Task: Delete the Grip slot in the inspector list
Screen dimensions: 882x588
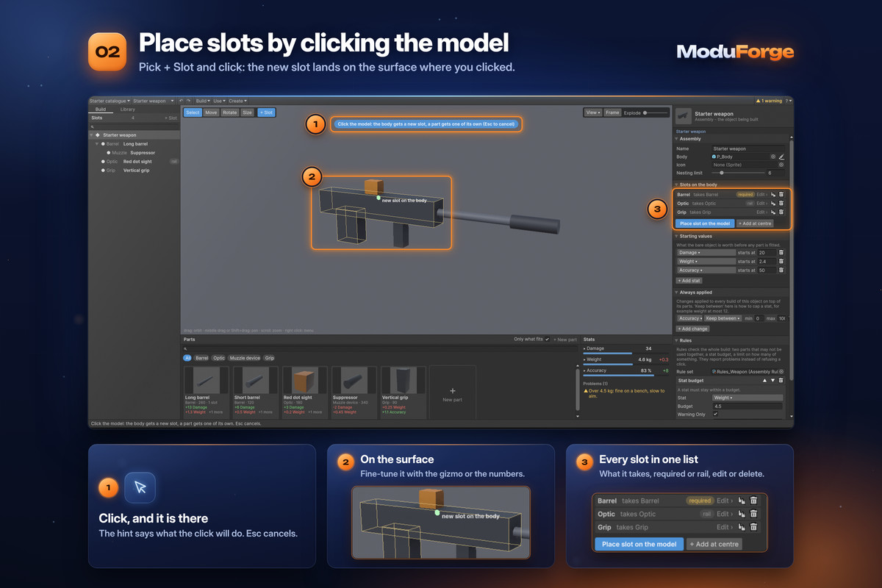Action: 781,212
